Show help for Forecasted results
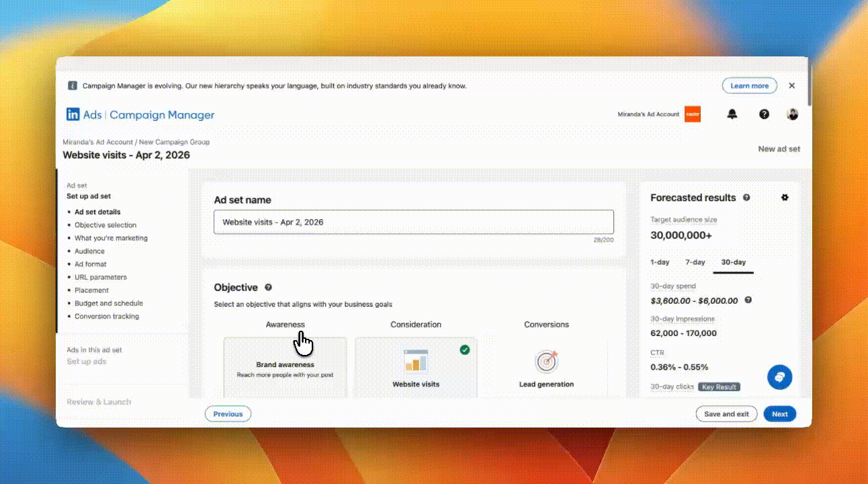The image size is (868, 484). click(x=746, y=198)
